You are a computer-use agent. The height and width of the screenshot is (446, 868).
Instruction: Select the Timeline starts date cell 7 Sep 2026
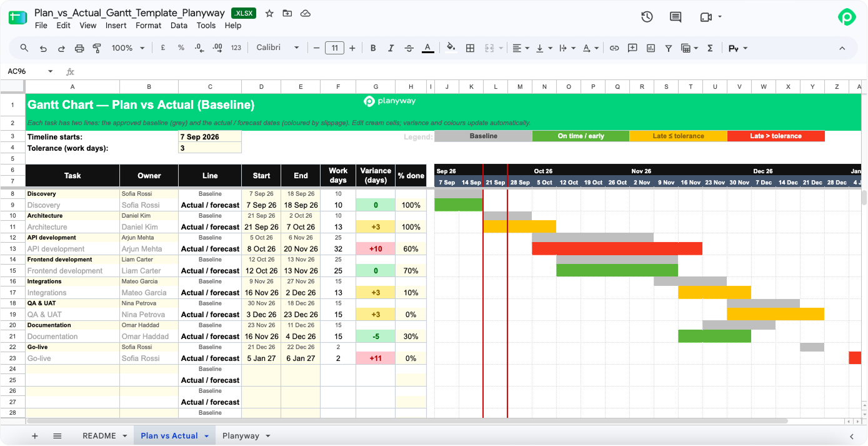210,136
